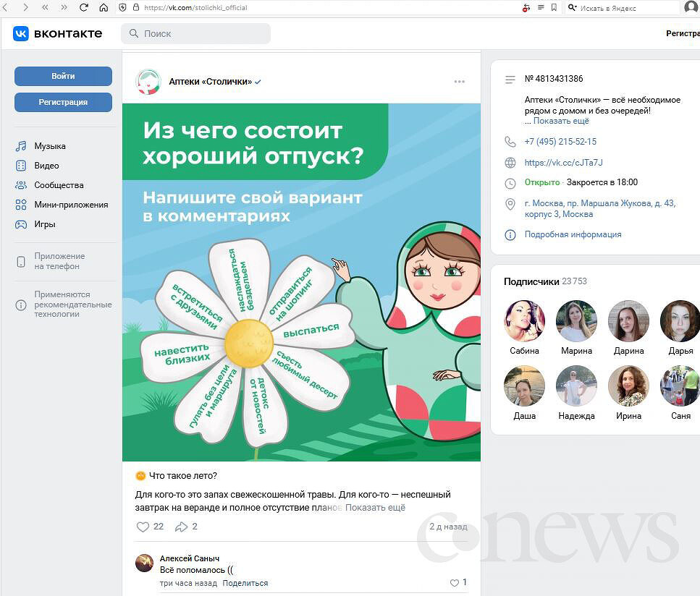Click the padlock site security icon
Viewport: 700px width, 596px height.
coord(136,7)
